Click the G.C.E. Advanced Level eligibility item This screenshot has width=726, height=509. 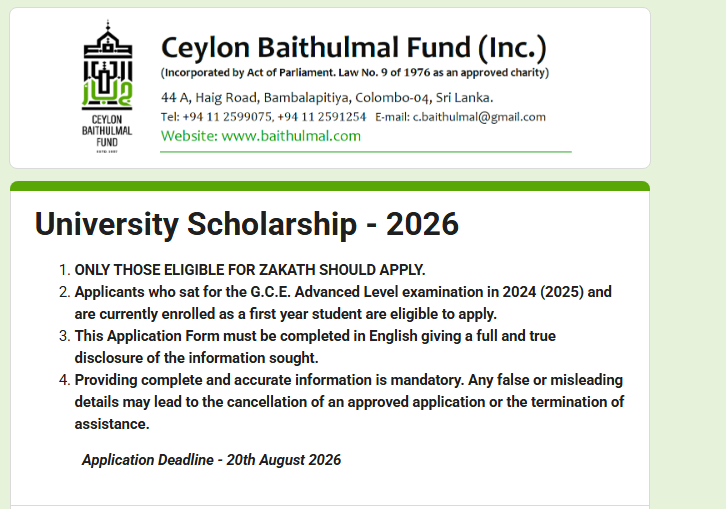(343, 303)
